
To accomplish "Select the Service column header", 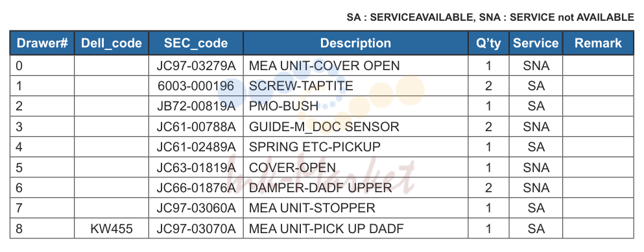I will coord(536,43).
